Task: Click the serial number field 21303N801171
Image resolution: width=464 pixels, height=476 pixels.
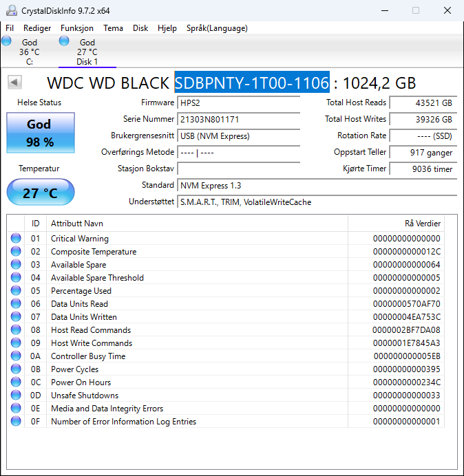Action: click(238, 119)
